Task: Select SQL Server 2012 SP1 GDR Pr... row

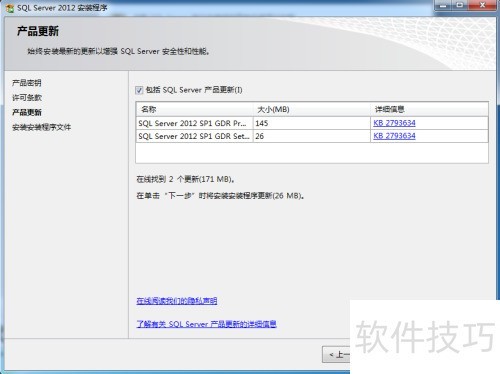Action: click(312, 123)
